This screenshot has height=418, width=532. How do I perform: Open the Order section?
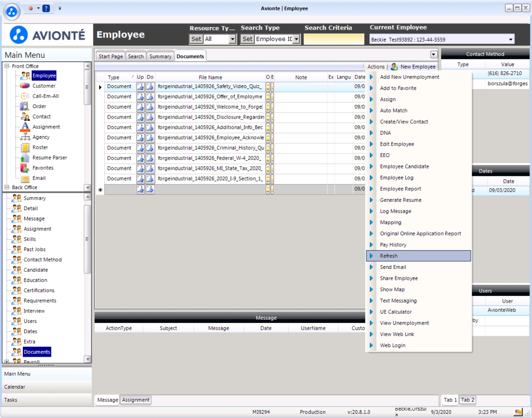[x=39, y=106]
